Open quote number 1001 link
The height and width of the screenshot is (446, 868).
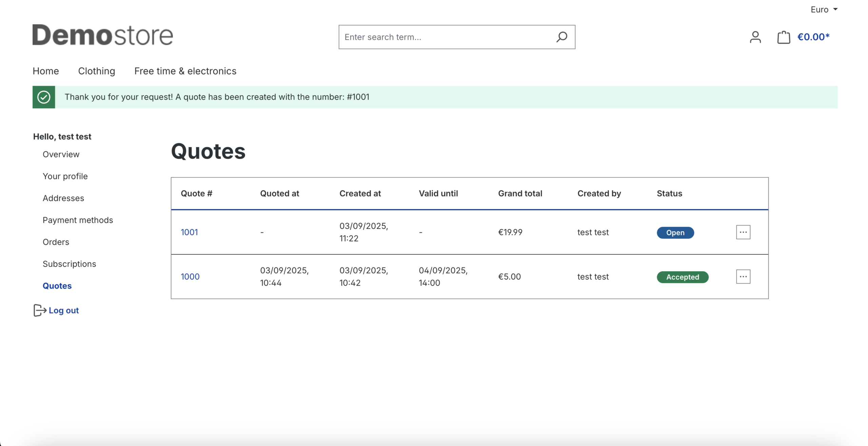point(189,232)
